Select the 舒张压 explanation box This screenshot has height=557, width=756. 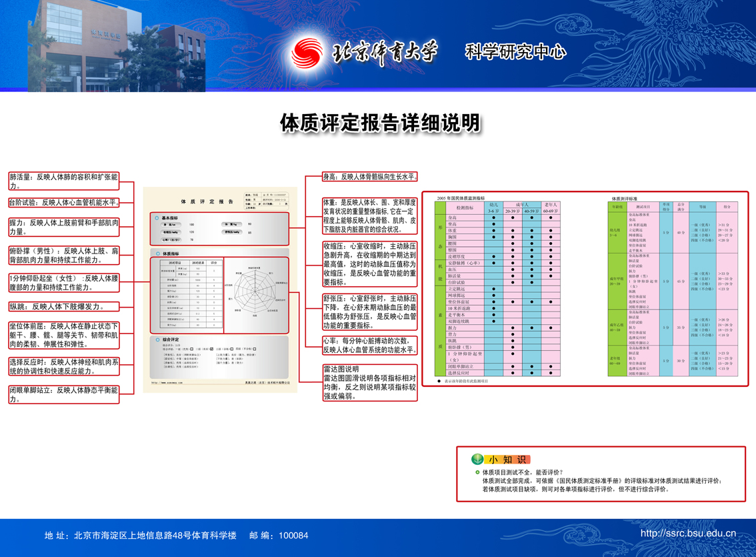point(370,312)
